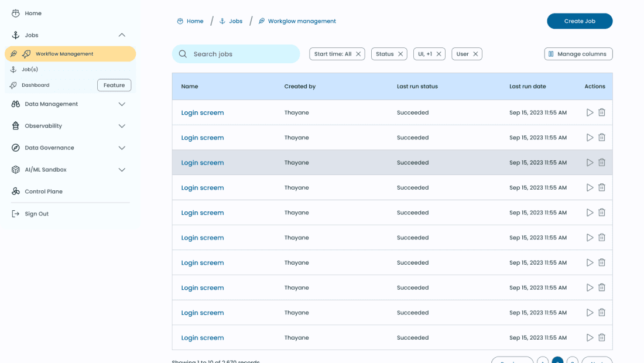The image size is (644, 363).
Task: Open Job(s) in the sidebar
Action: [x=30, y=70]
